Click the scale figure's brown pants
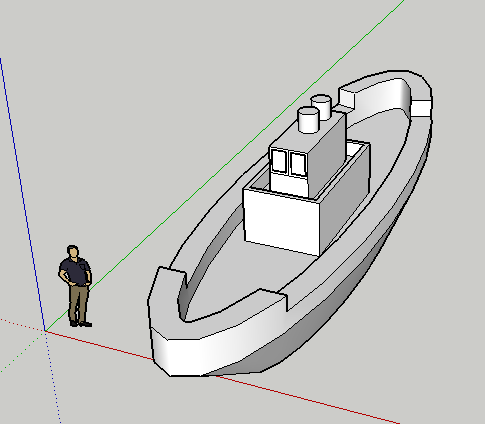 point(79,303)
